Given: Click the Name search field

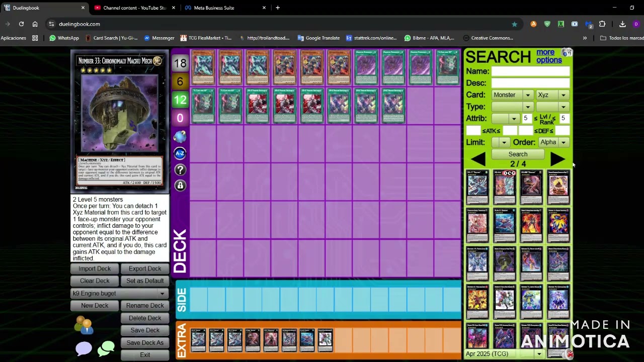Looking at the screenshot, I should (x=530, y=71).
